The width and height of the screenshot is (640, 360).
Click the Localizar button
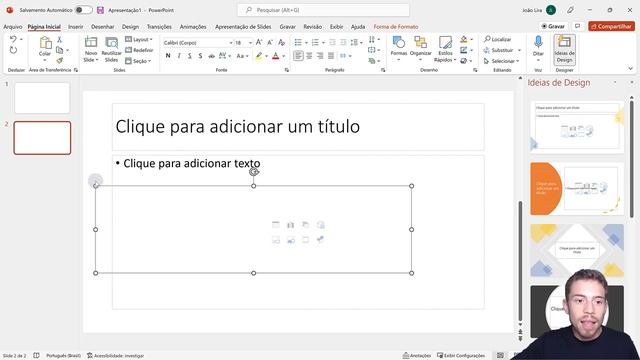498,39
